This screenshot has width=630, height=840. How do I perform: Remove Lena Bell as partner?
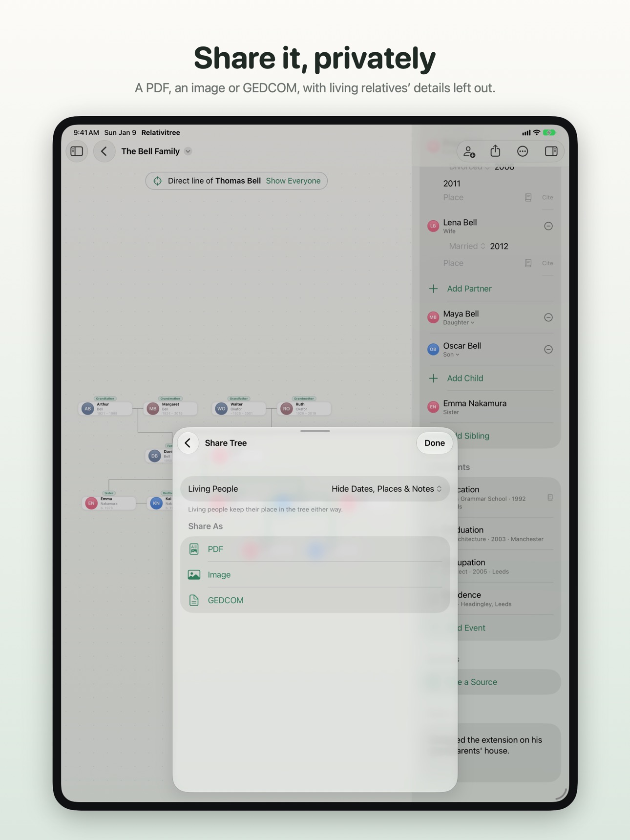pyautogui.click(x=548, y=226)
